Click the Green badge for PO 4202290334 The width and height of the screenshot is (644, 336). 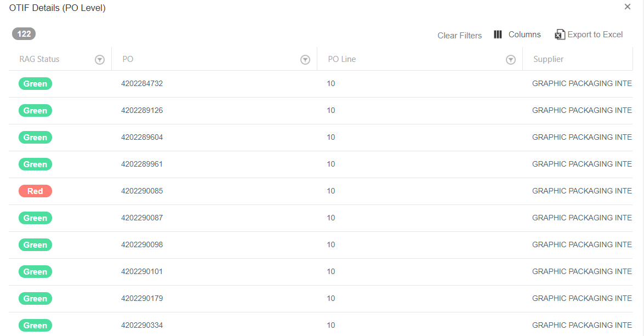[35, 325]
